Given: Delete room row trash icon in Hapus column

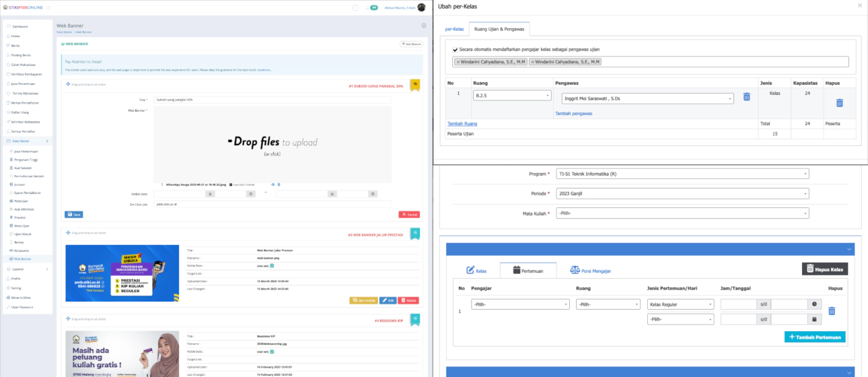Looking at the screenshot, I should 839,103.
